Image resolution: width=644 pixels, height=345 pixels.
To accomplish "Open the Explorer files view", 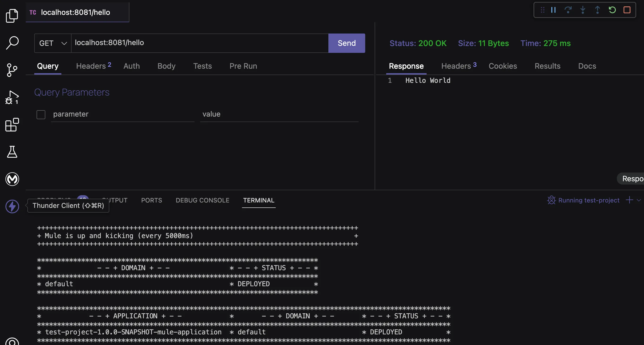I will tap(12, 16).
